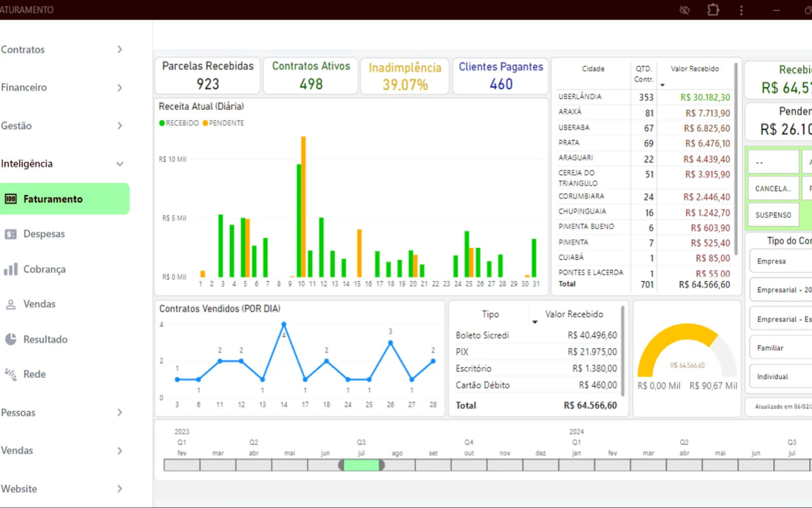Image resolution: width=812 pixels, height=508 pixels.
Task: Click the Cobrança bar chart icon
Action: tap(11, 269)
